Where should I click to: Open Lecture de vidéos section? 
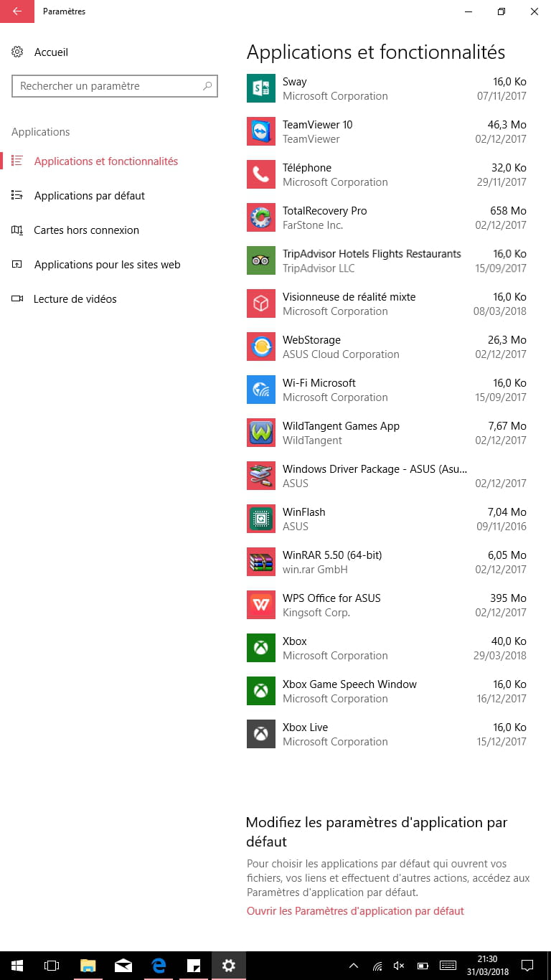pyautogui.click(x=75, y=299)
